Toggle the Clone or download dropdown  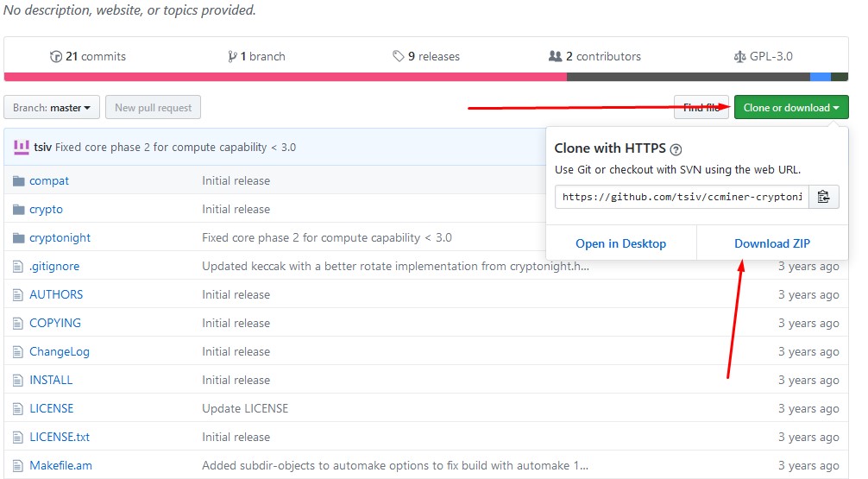click(x=791, y=107)
